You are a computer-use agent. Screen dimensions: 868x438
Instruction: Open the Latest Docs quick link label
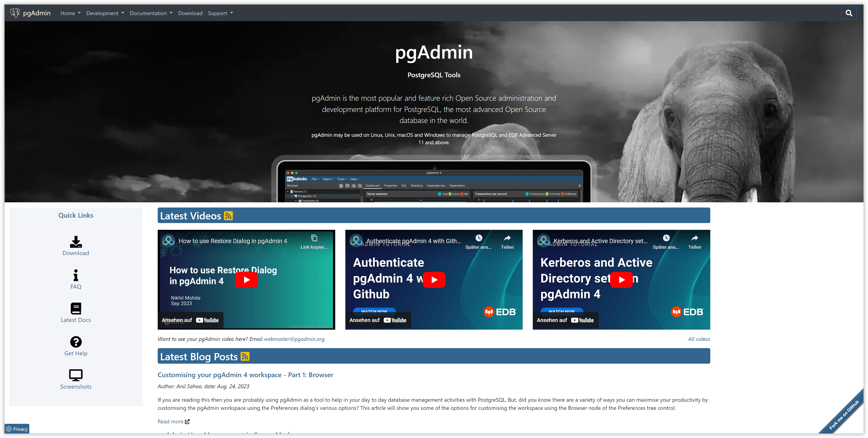76,320
